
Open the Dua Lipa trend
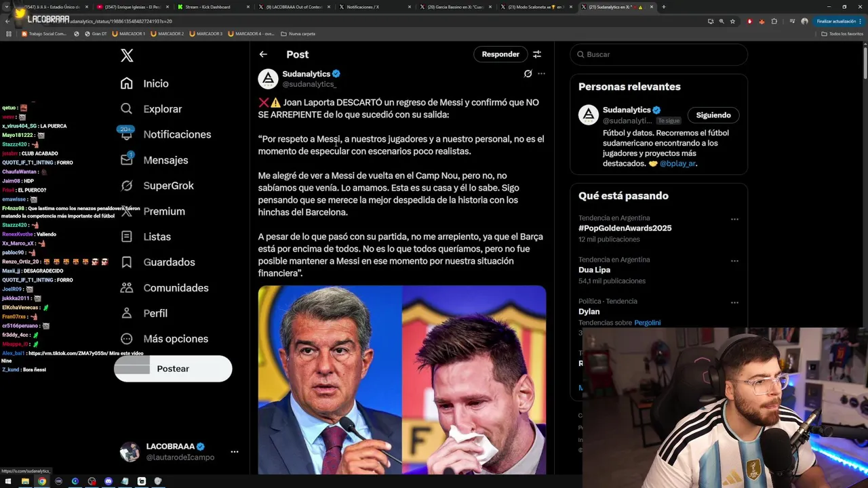click(594, 270)
